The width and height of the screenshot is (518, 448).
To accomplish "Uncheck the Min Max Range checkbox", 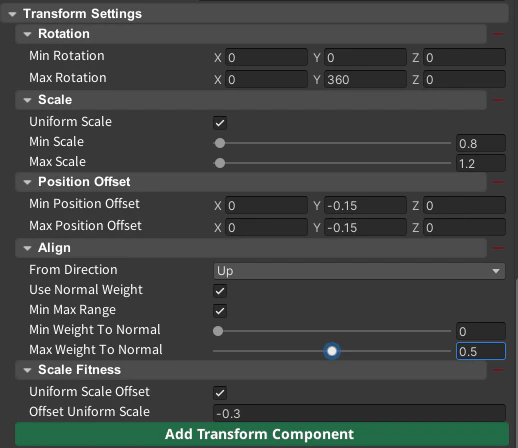I will point(220,311).
